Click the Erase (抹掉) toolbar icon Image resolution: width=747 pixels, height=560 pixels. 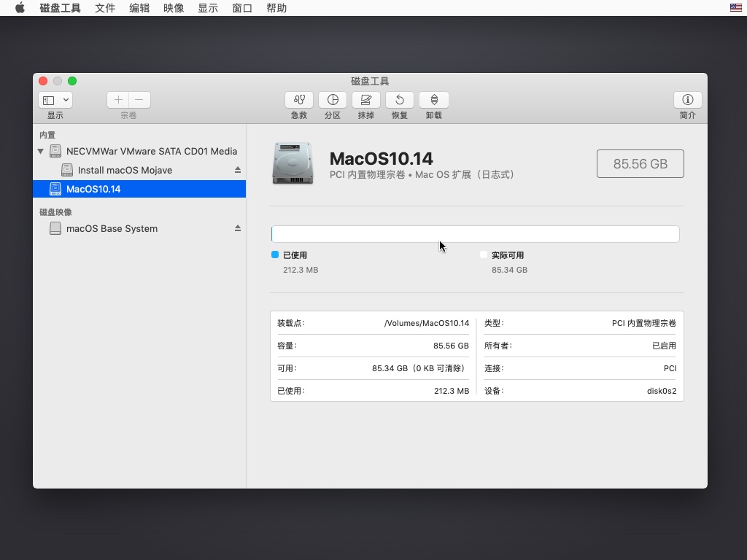(366, 100)
